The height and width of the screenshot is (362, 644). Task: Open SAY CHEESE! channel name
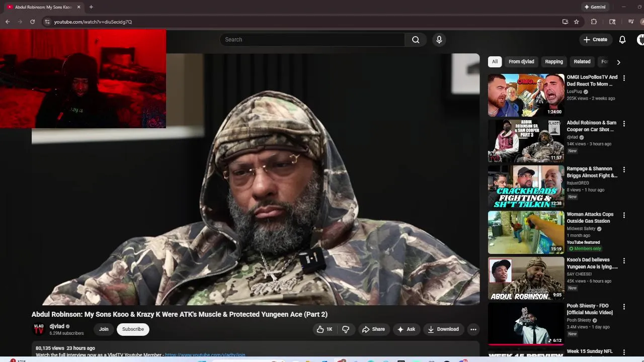coord(579,274)
